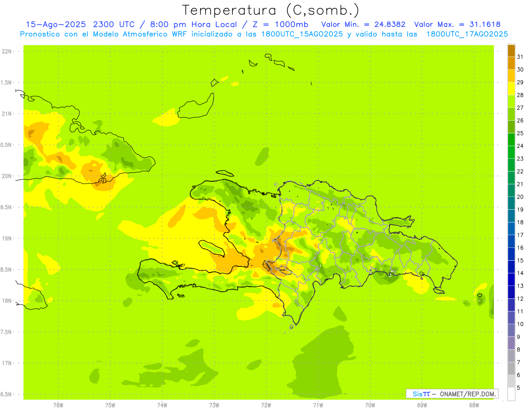Pick the legend swatch between 23 and 24

(x=511, y=152)
